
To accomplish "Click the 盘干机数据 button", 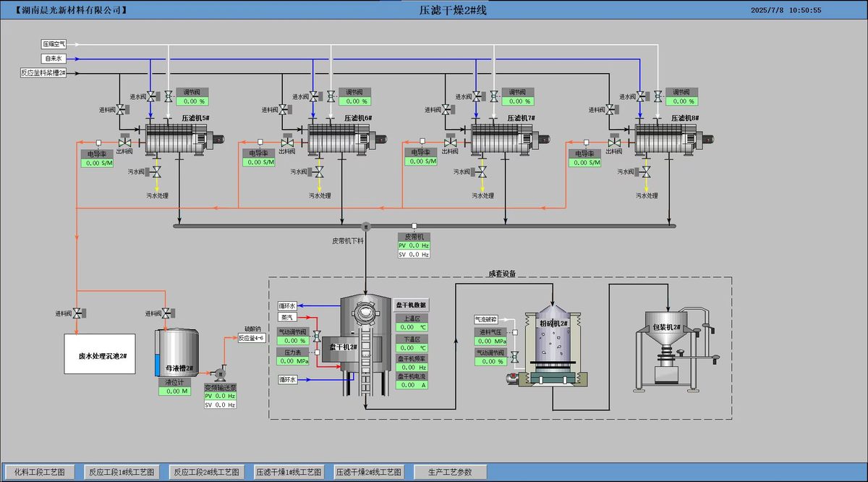I will point(412,305).
